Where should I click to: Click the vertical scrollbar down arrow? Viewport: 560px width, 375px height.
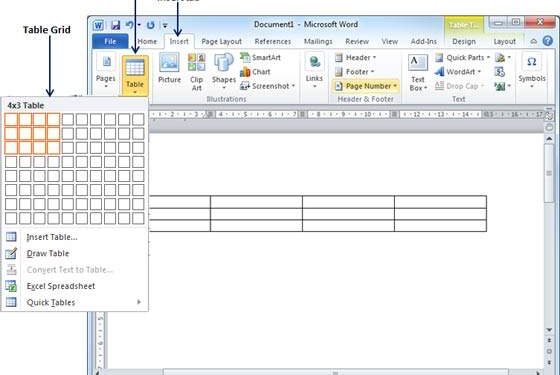pyautogui.click(x=549, y=330)
